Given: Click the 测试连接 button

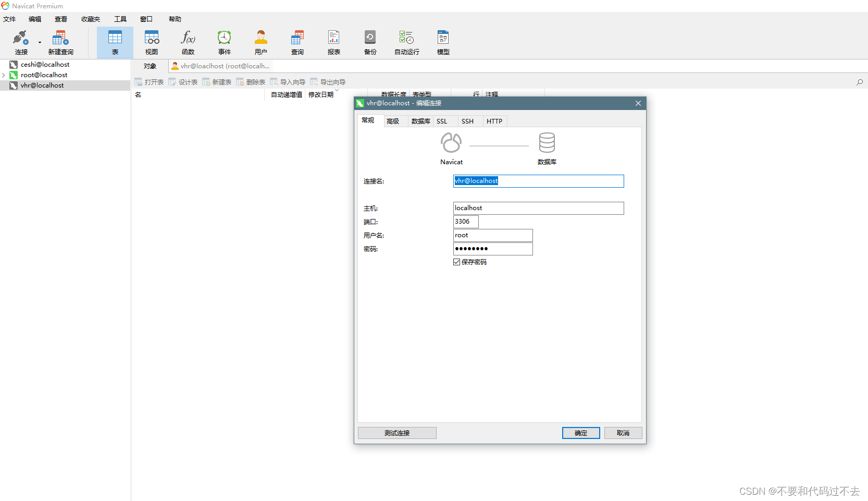Looking at the screenshot, I should 397,433.
